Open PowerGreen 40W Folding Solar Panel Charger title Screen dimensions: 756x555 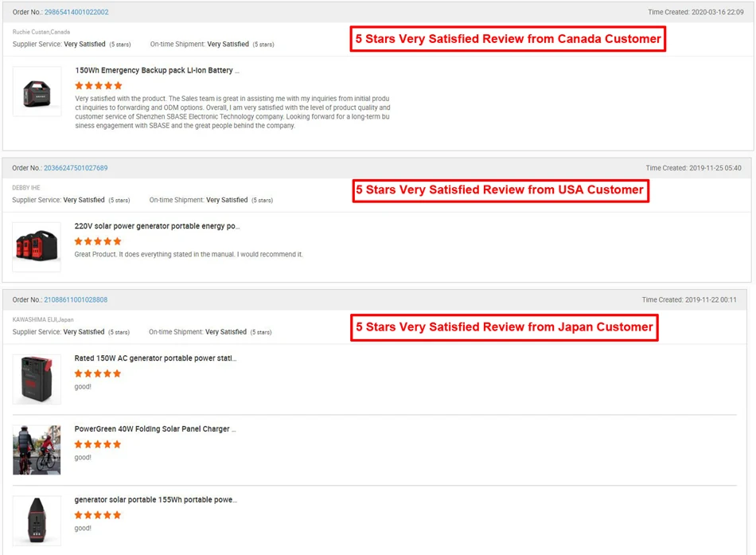pyautogui.click(x=154, y=429)
